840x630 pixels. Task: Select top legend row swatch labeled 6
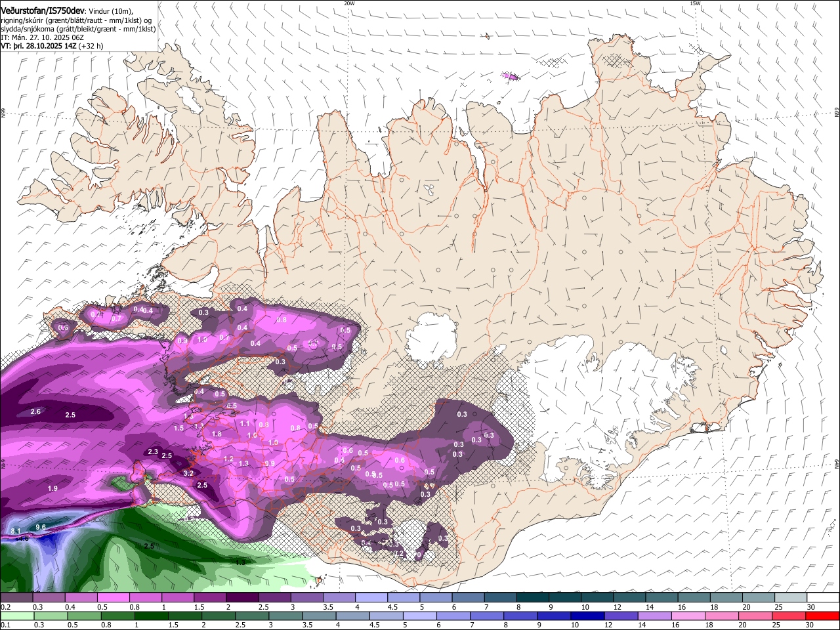click(467, 598)
